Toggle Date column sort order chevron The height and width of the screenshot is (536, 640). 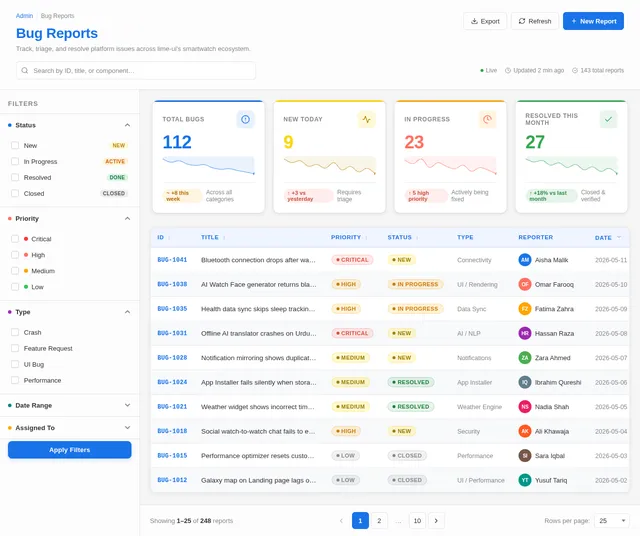coord(619,237)
